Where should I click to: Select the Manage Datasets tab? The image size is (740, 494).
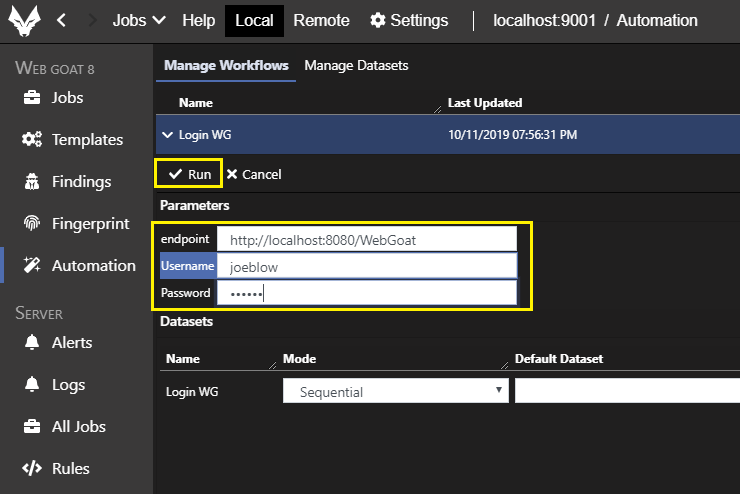click(x=356, y=66)
